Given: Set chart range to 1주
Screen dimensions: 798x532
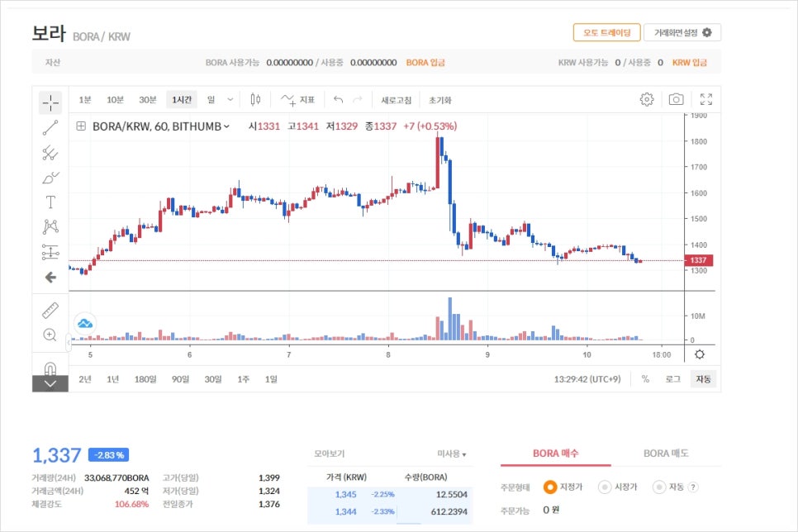Looking at the screenshot, I should pyautogui.click(x=243, y=379).
